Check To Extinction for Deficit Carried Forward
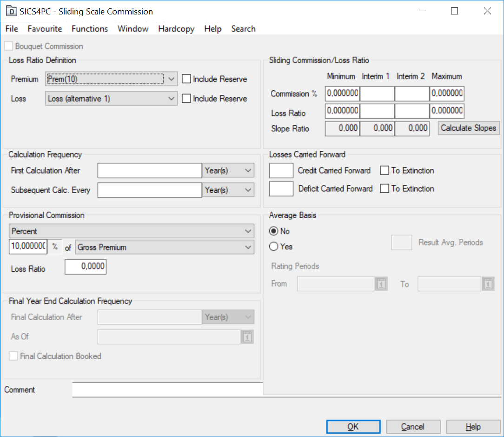 (x=385, y=188)
